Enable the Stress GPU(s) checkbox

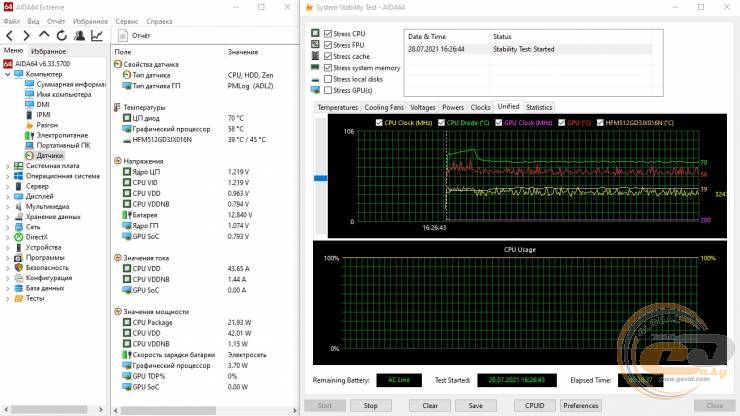click(x=328, y=90)
